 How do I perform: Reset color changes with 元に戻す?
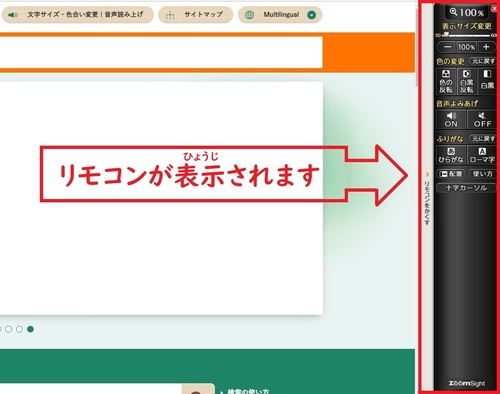click(x=483, y=61)
